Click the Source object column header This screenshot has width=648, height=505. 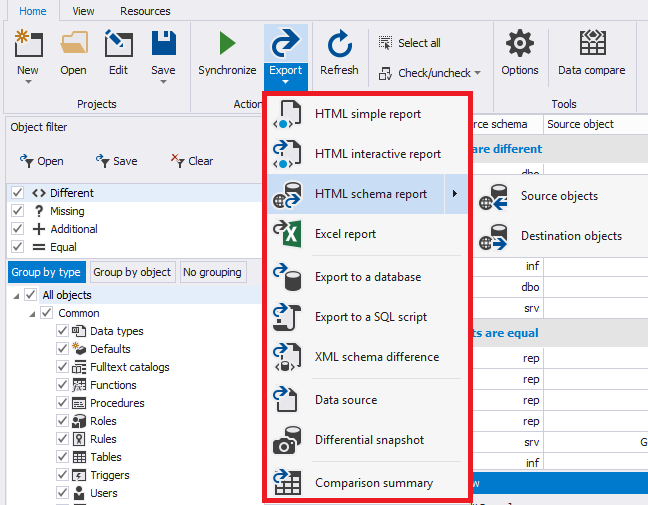(596, 124)
